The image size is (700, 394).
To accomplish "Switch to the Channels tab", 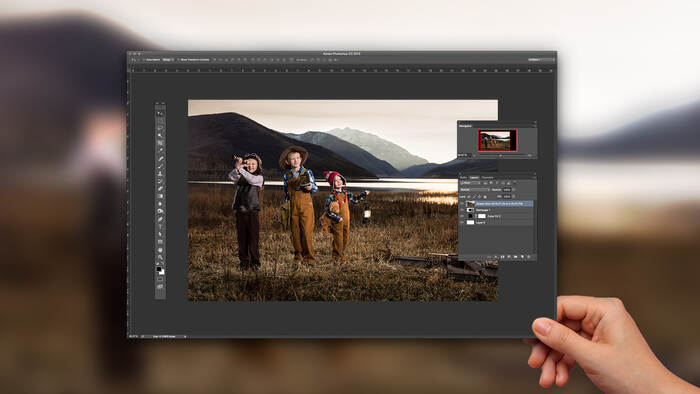I will pos(487,178).
